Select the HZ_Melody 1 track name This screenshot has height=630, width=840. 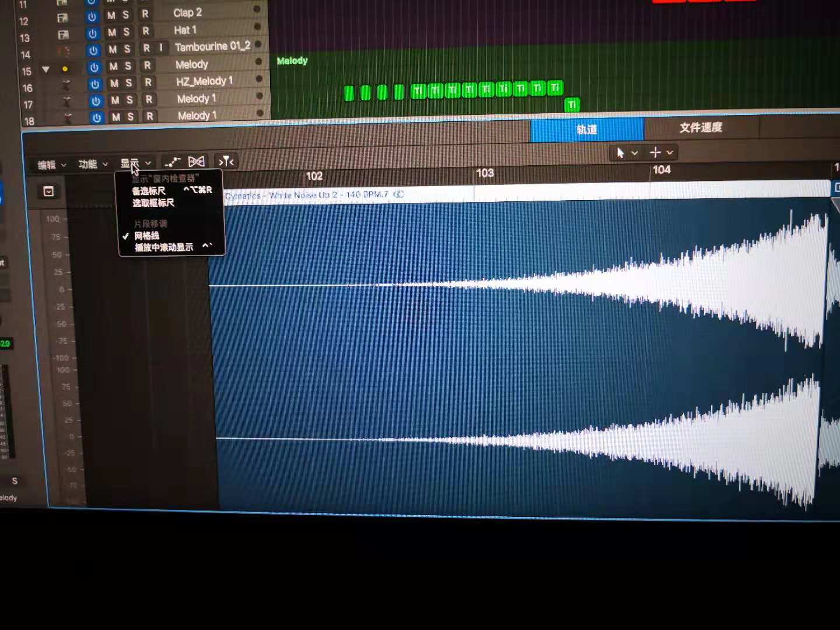coord(204,81)
